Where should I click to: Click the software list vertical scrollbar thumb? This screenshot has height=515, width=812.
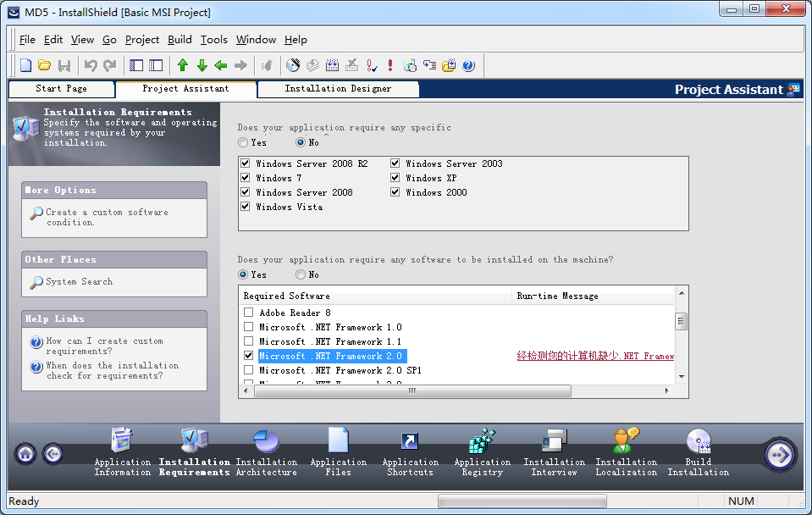[x=681, y=321]
